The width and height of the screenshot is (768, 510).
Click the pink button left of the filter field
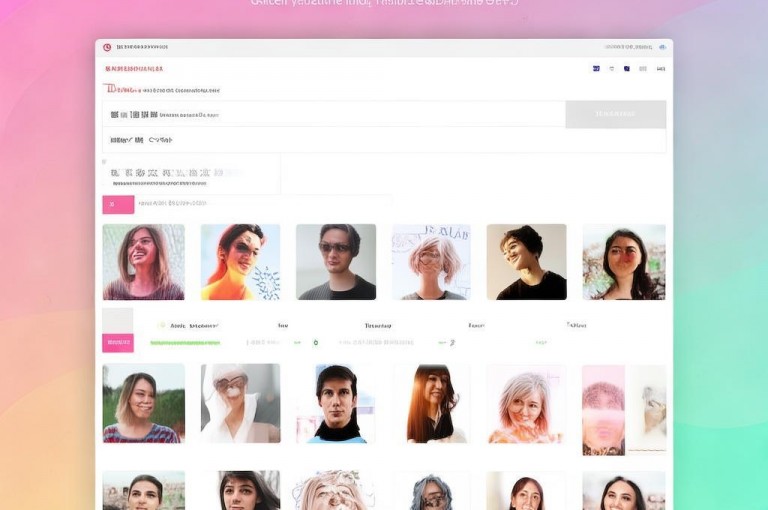tap(118, 204)
